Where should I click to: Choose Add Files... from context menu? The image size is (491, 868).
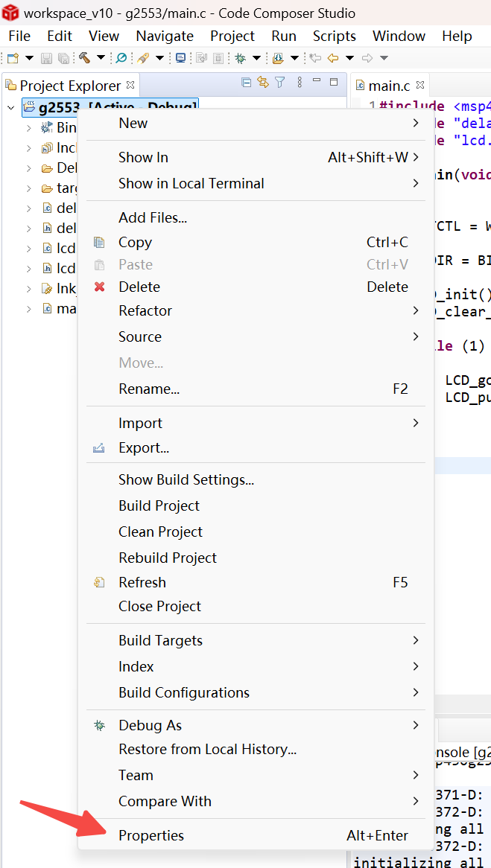[x=256, y=217]
